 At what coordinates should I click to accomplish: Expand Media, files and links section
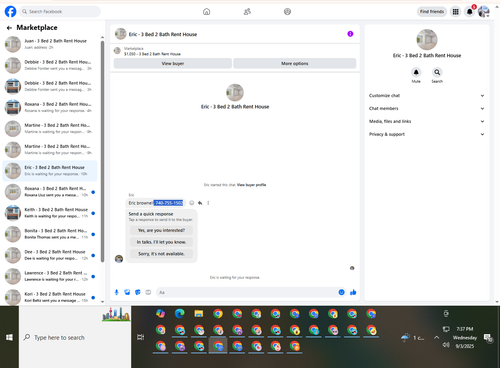(426, 121)
